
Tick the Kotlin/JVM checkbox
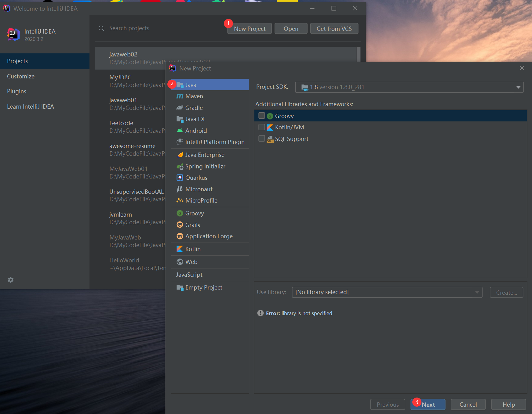(x=262, y=127)
